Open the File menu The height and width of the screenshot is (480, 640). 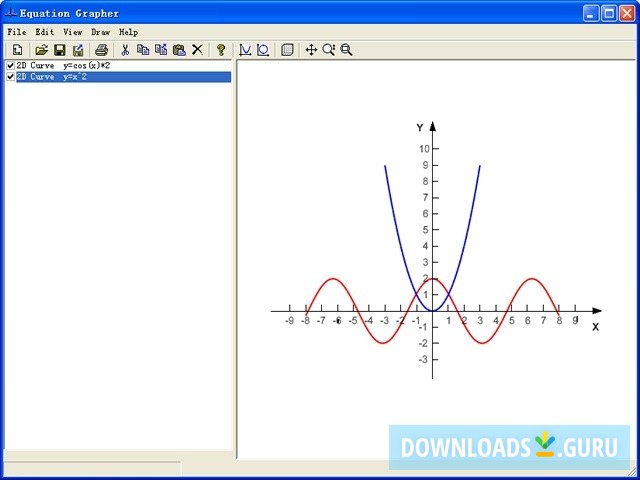pyautogui.click(x=17, y=32)
